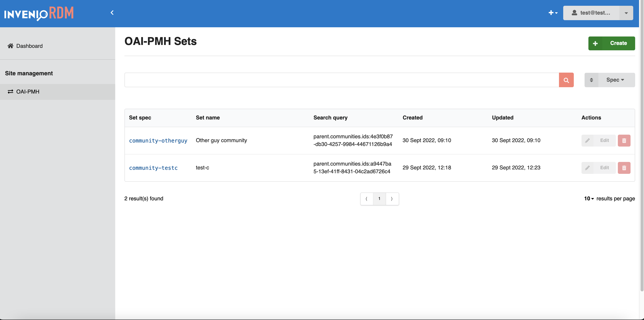Select page 1 in pagination
The height and width of the screenshot is (320, 644).
pyautogui.click(x=379, y=199)
